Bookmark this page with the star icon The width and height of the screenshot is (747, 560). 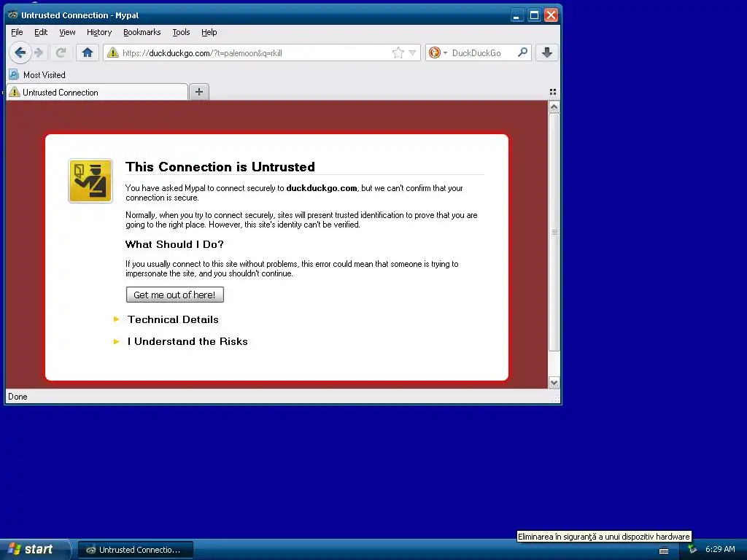(x=398, y=52)
